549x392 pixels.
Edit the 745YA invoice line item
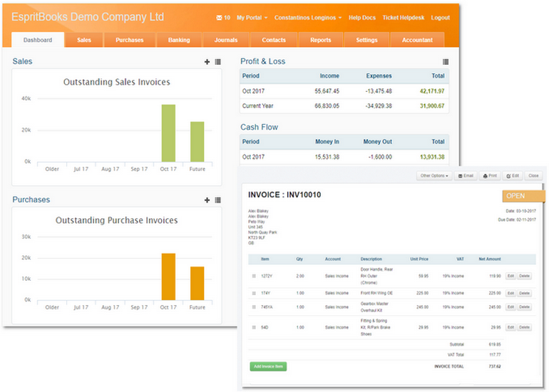coord(510,307)
